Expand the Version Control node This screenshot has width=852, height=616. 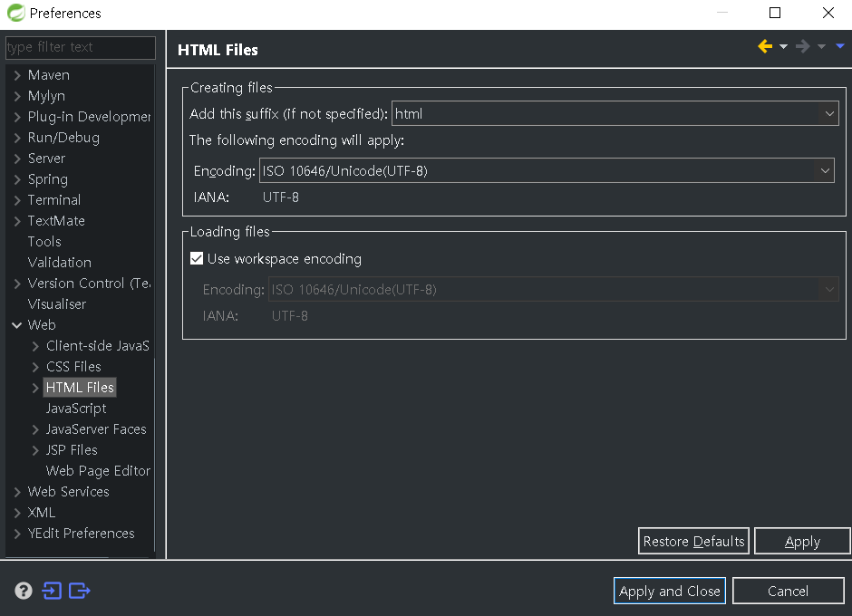point(17,284)
